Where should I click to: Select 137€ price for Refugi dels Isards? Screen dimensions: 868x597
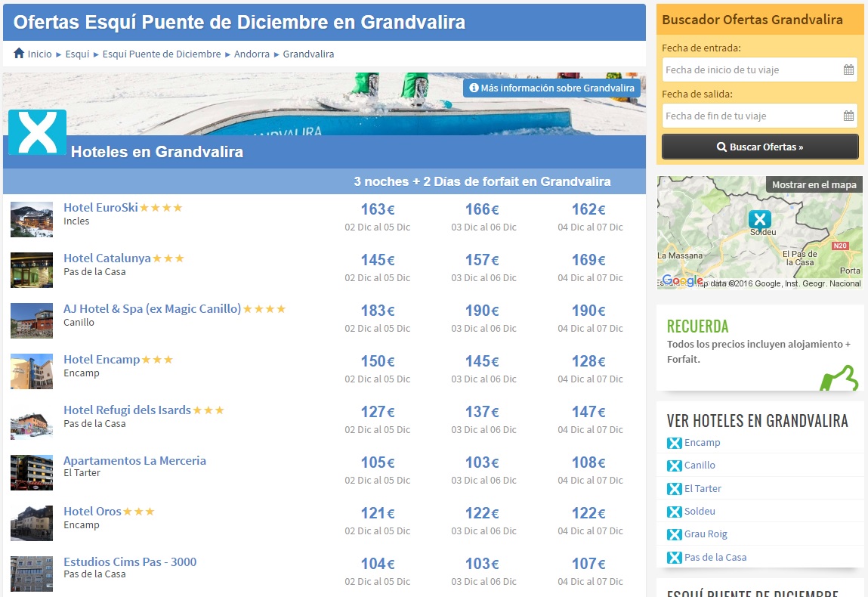click(x=482, y=412)
